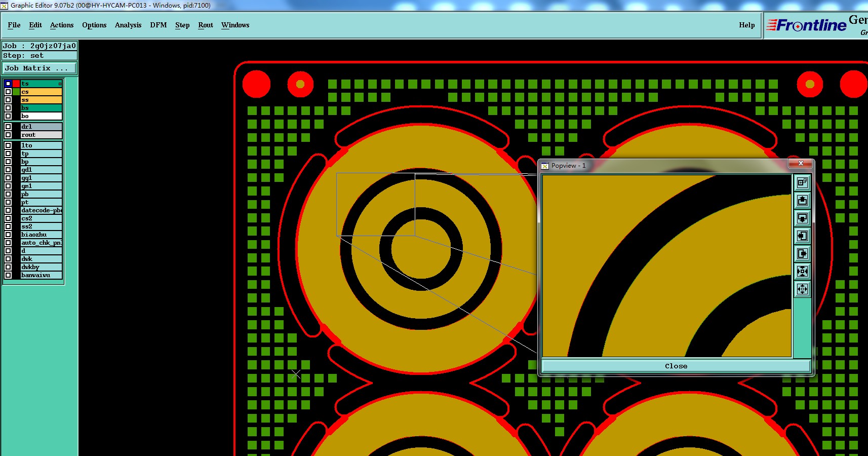Dismiss Popview with the X button
This screenshot has height=456, width=868.
pos(801,163)
